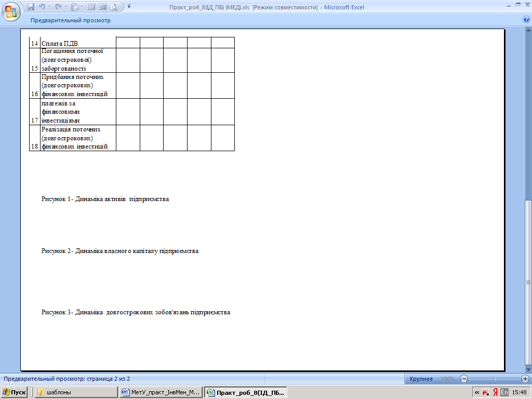This screenshot has height=399, width=532.
Task: Switch to шаблоны folder taskbar window
Action: pos(76,392)
